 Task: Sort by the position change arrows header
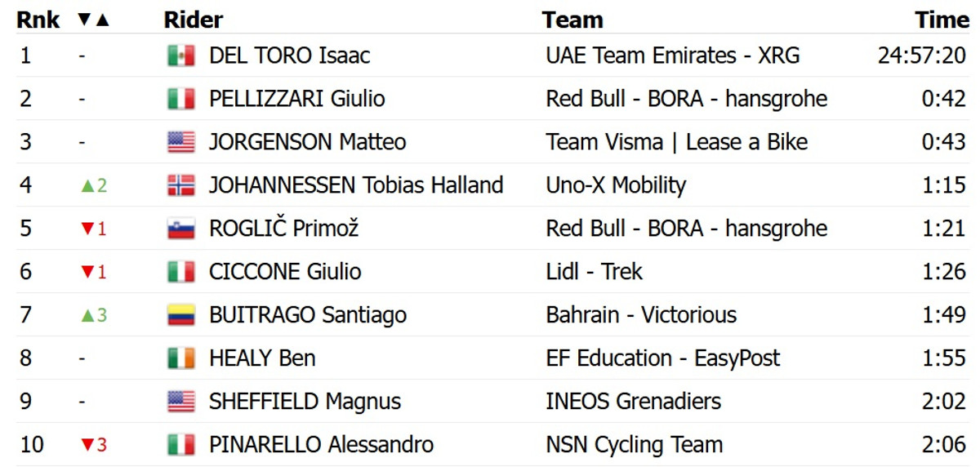pyautogui.click(x=93, y=20)
